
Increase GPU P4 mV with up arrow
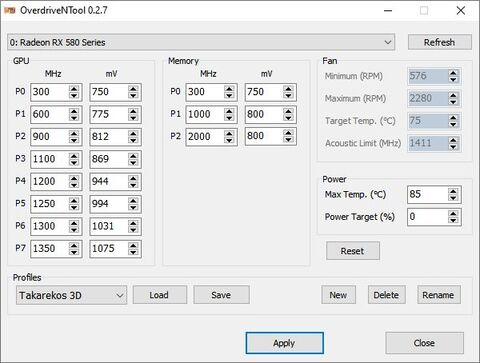pos(133,178)
